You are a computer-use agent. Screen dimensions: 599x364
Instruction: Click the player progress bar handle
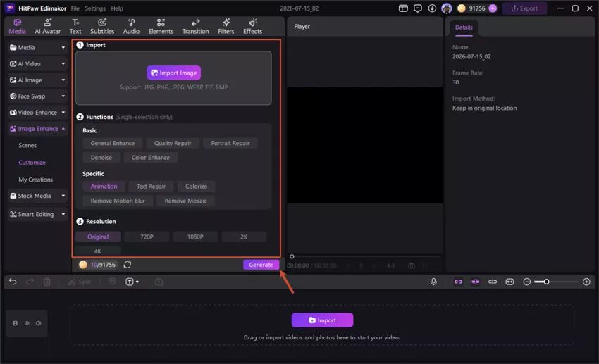pos(292,256)
